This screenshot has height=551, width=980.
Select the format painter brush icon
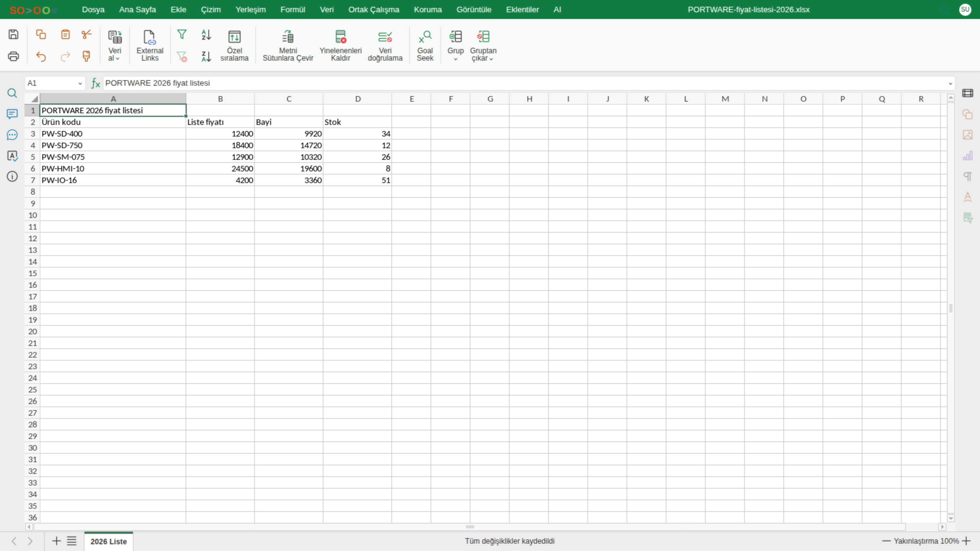pyautogui.click(x=87, y=56)
